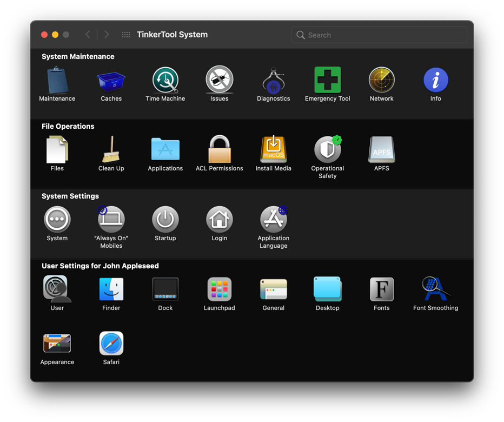Minimize the TinkerTool System window
This screenshot has height=422, width=504.
(x=55, y=35)
